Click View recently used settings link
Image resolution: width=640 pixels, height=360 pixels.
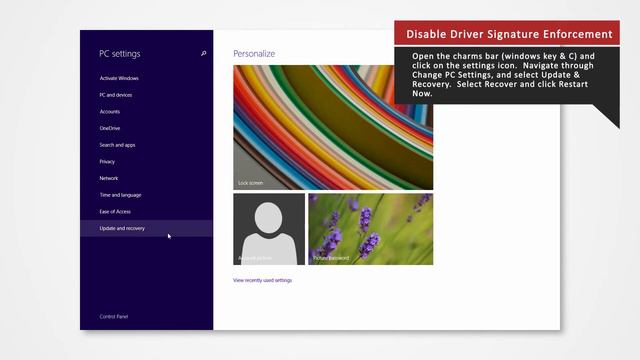tap(262, 280)
